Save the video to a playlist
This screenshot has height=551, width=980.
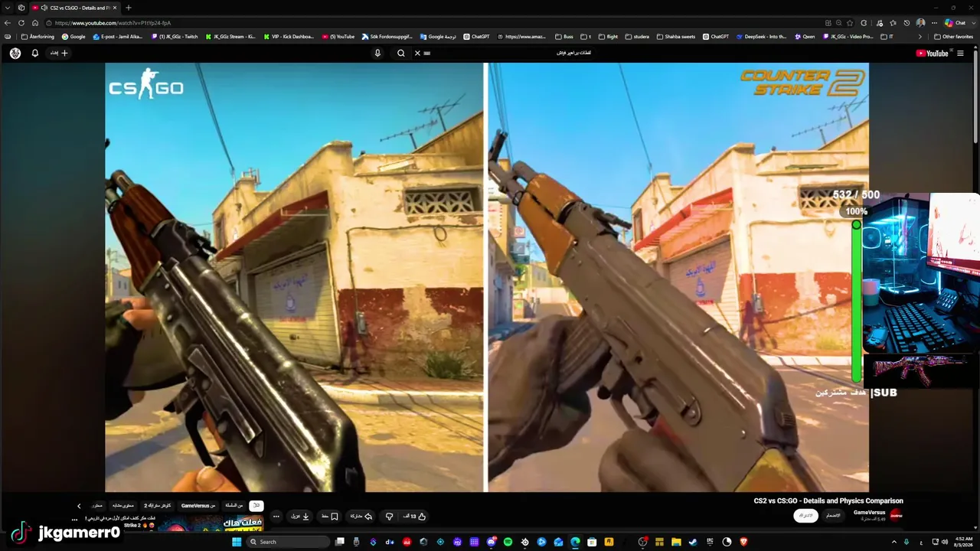coord(330,516)
